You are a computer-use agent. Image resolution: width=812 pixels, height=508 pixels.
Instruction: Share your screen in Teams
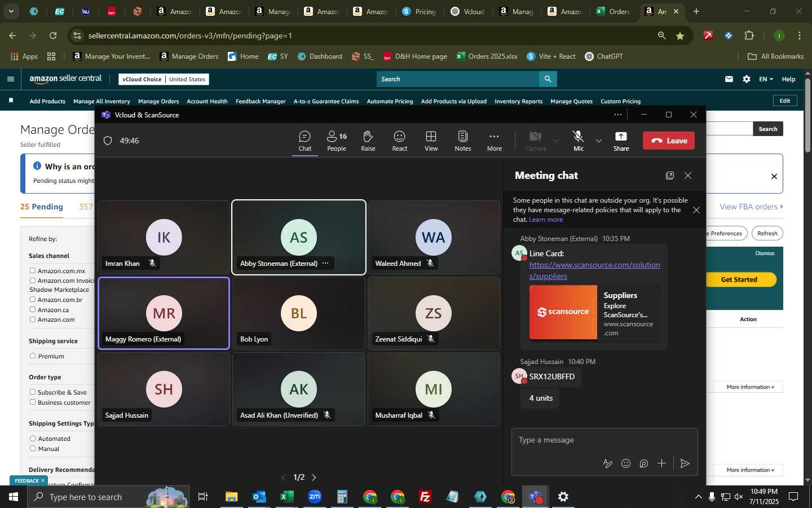pyautogui.click(x=621, y=141)
